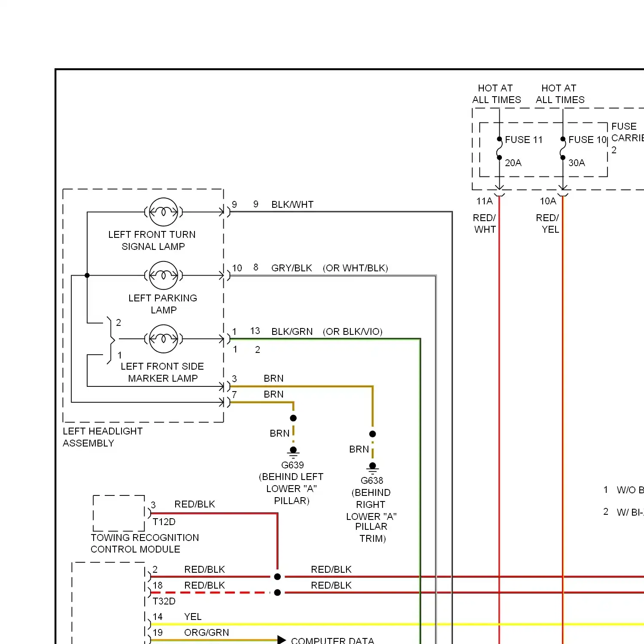
Task: Click the BRN label at pin 7
Action: tap(273, 395)
